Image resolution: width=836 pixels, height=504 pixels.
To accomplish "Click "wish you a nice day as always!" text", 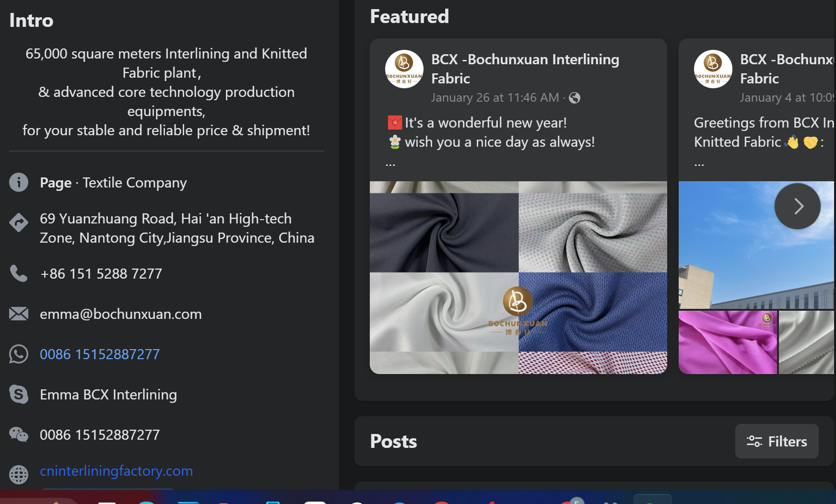I will pyautogui.click(x=500, y=142).
